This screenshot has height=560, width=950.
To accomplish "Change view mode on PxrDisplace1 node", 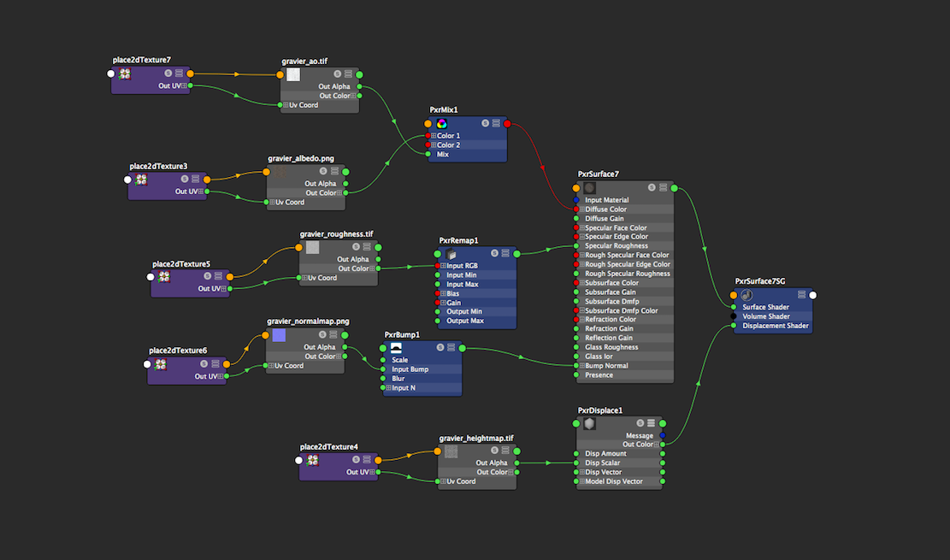I will pyautogui.click(x=651, y=423).
